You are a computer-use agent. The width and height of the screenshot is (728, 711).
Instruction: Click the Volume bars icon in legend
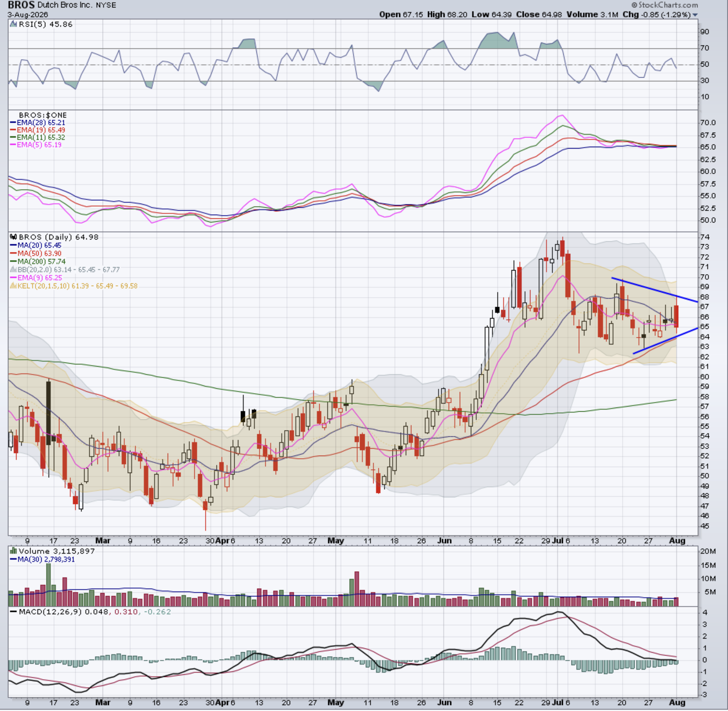coord(13,551)
